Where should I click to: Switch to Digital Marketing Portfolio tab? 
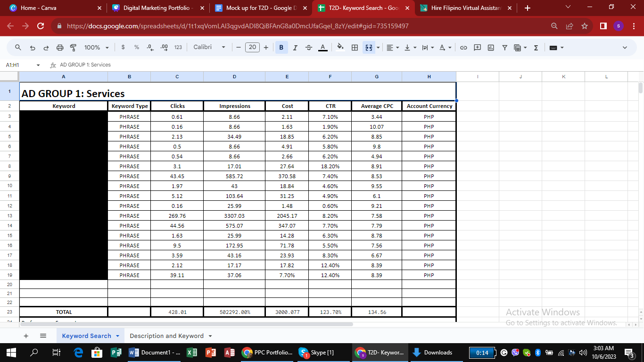(158, 8)
